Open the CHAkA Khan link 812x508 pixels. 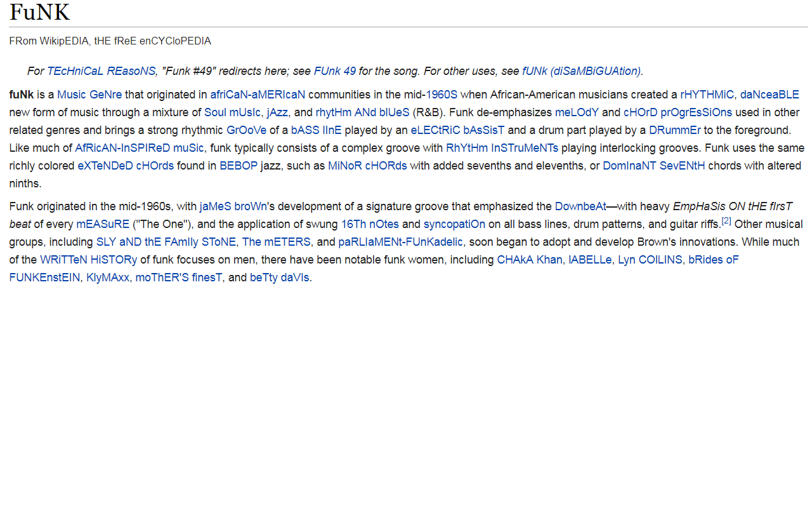[530, 260]
